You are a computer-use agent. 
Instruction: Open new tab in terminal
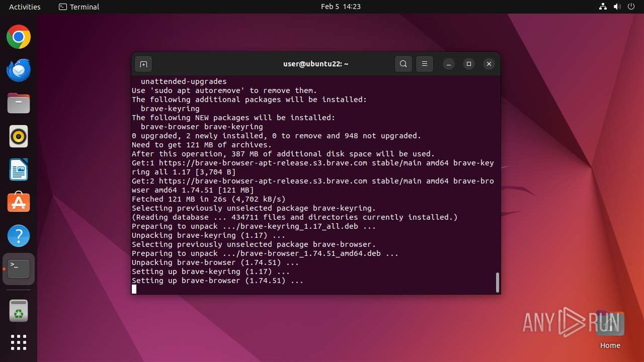tap(143, 64)
